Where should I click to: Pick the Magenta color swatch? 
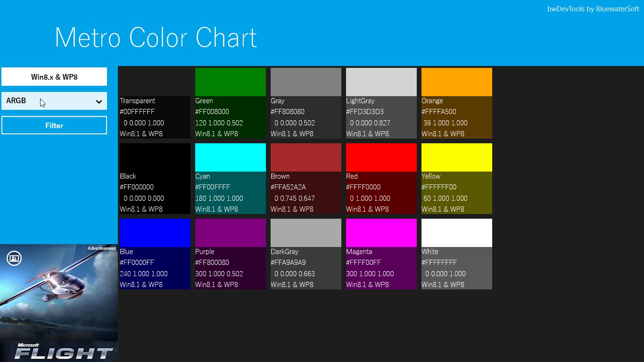(381, 233)
